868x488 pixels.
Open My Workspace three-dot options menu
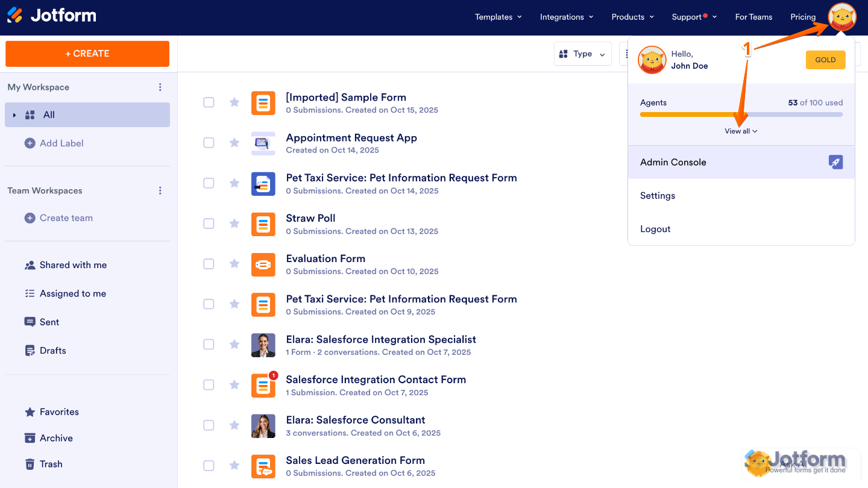click(160, 87)
